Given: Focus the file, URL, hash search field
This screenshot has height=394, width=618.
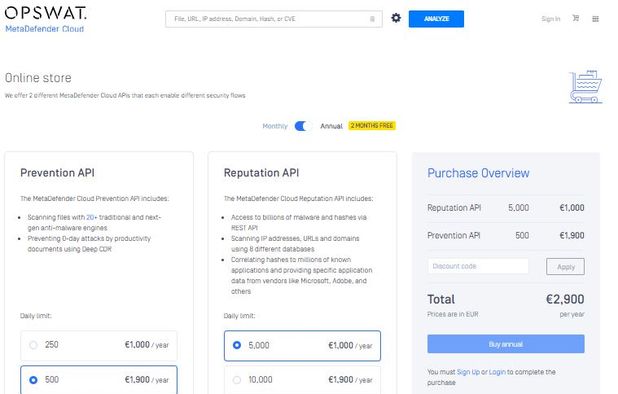Looking at the screenshot, I should tap(274, 19).
